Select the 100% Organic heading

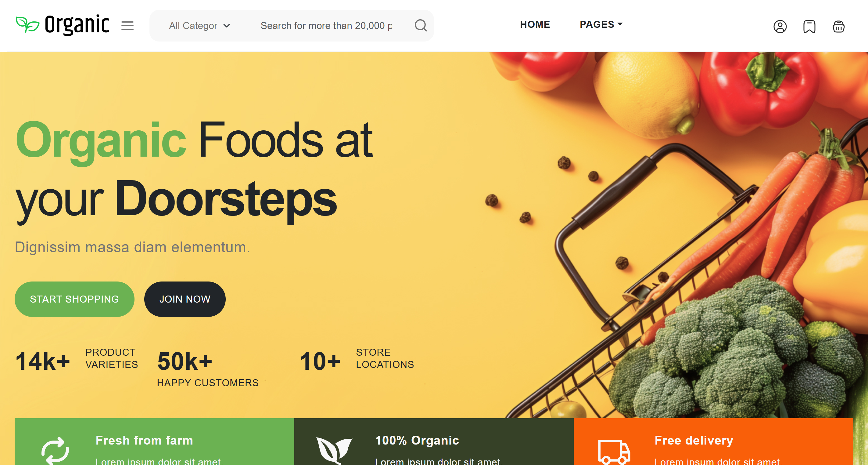[417, 440]
